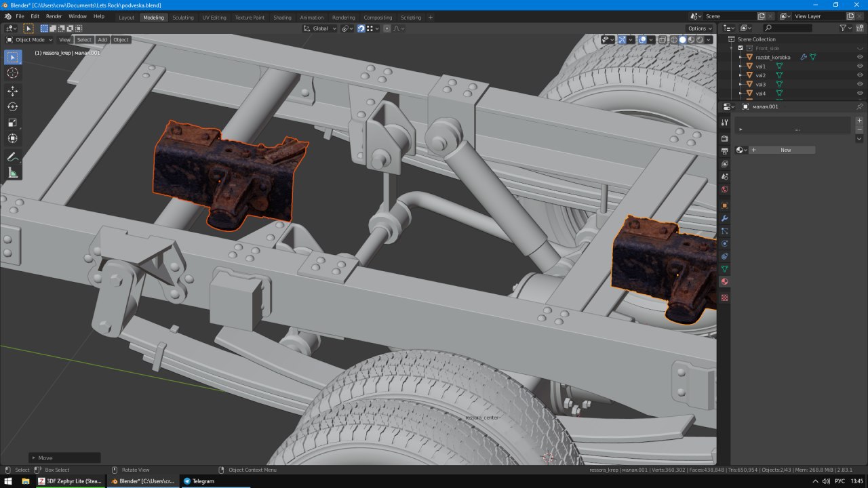Screen dimensions: 868x488
Task: Open material slot specials dropdown
Action: tap(859, 139)
